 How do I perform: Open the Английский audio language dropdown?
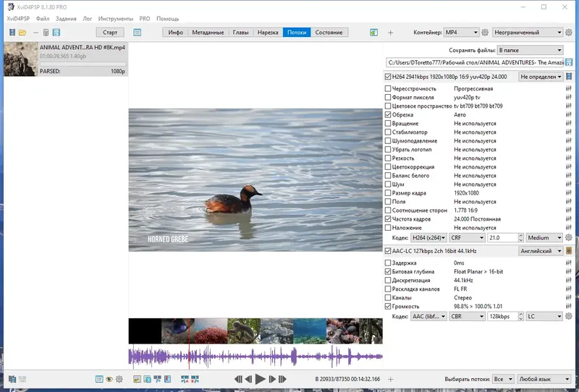tap(540, 251)
